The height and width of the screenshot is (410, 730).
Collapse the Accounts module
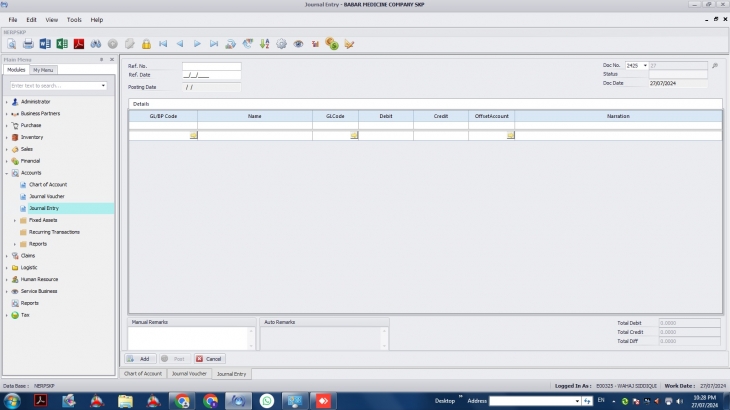tap(7, 173)
